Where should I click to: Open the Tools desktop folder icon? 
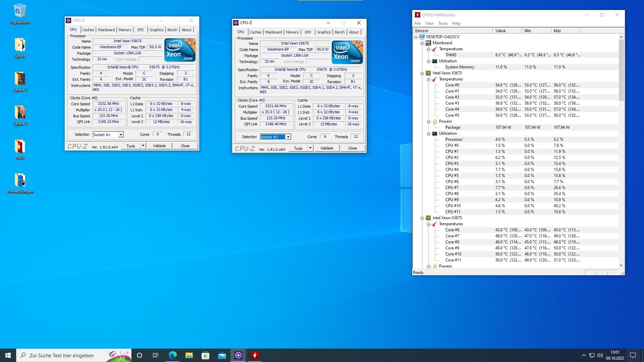(x=20, y=149)
